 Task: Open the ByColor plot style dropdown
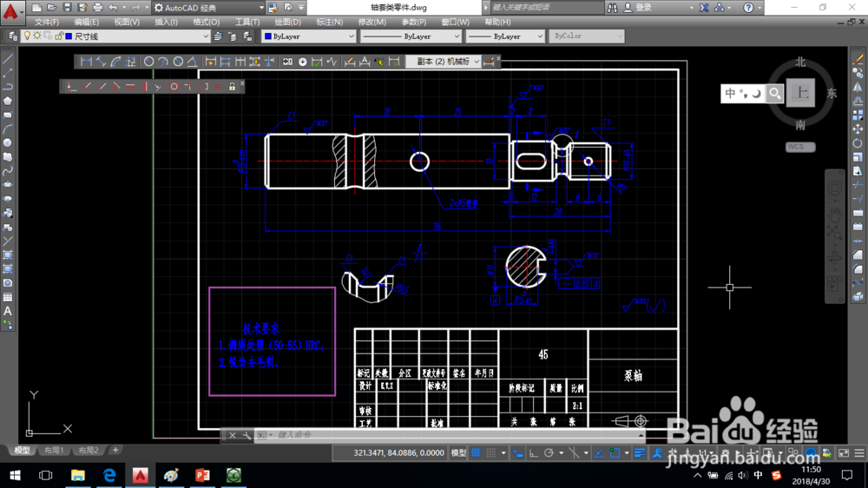(587, 36)
